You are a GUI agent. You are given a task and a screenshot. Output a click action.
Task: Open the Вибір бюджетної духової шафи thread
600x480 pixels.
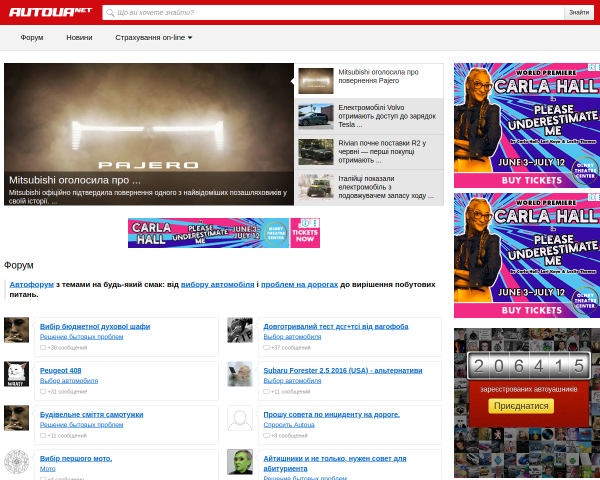95,327
